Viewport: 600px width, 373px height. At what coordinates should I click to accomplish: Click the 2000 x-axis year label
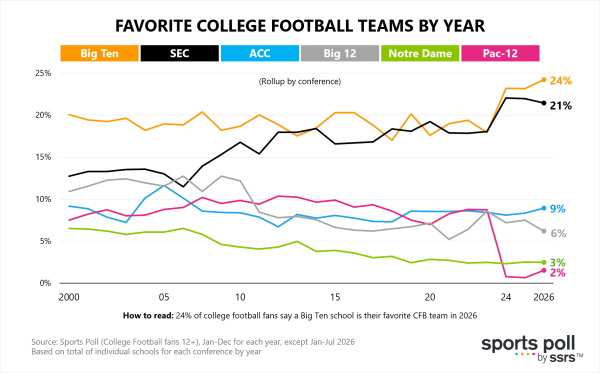click(69, 297)
